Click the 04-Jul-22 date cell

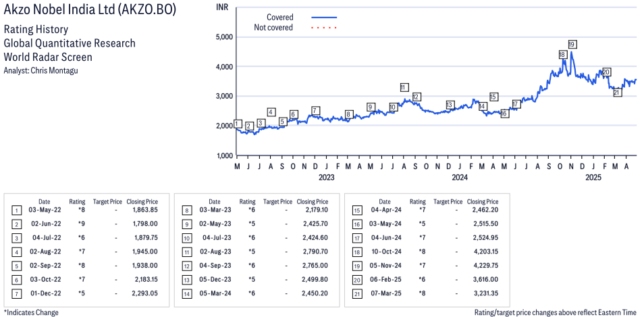point(47,238)
